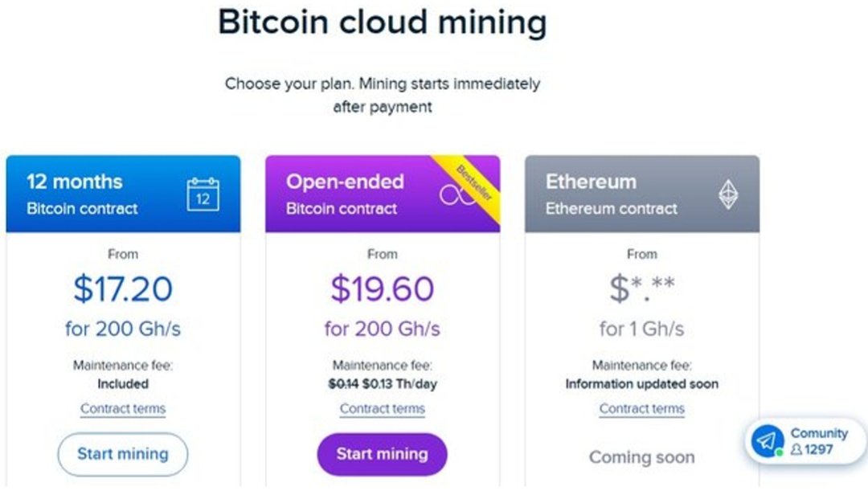Click the $19.60 price text
Viewport: 868px width, 495px height.
[382, 289]
